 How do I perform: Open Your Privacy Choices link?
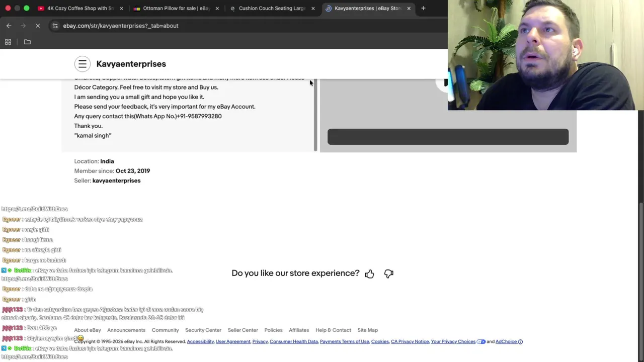pyautogui.click(x=453, y=342)
